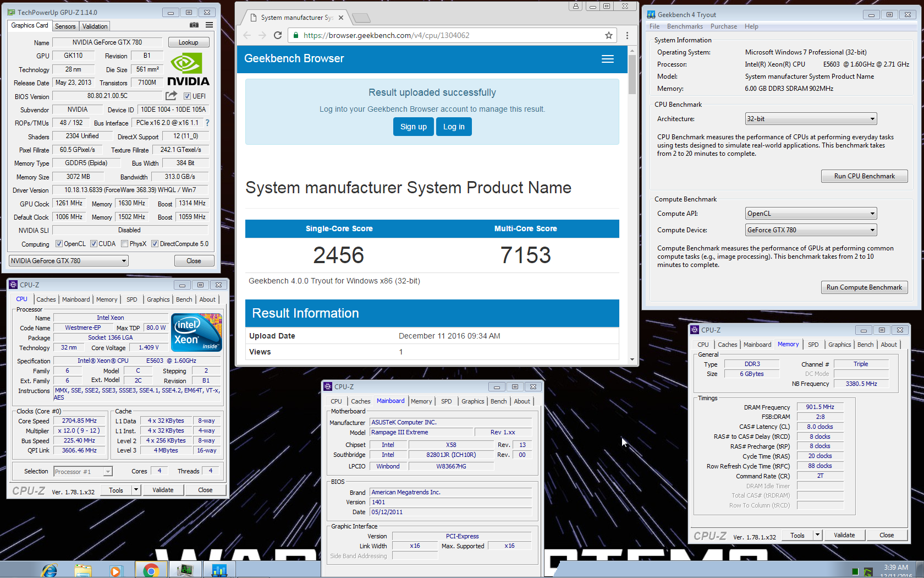This screenshot has height=578, width=924.
Task: Open the Benchmarks menu in Geekbench
Action: [x=685, y=26]
